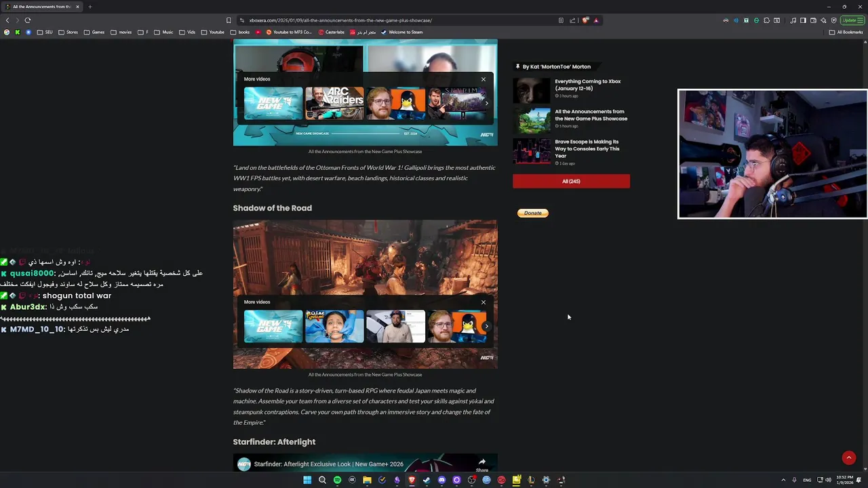Play the ARC Raiders suggested video thumbnail
Screen dimensions: 868x488
[x=334, y=103]
